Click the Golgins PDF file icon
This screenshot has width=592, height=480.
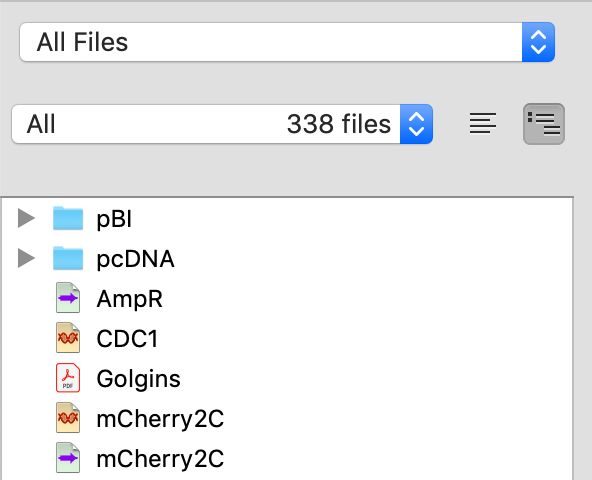click(x=68, y=378)
